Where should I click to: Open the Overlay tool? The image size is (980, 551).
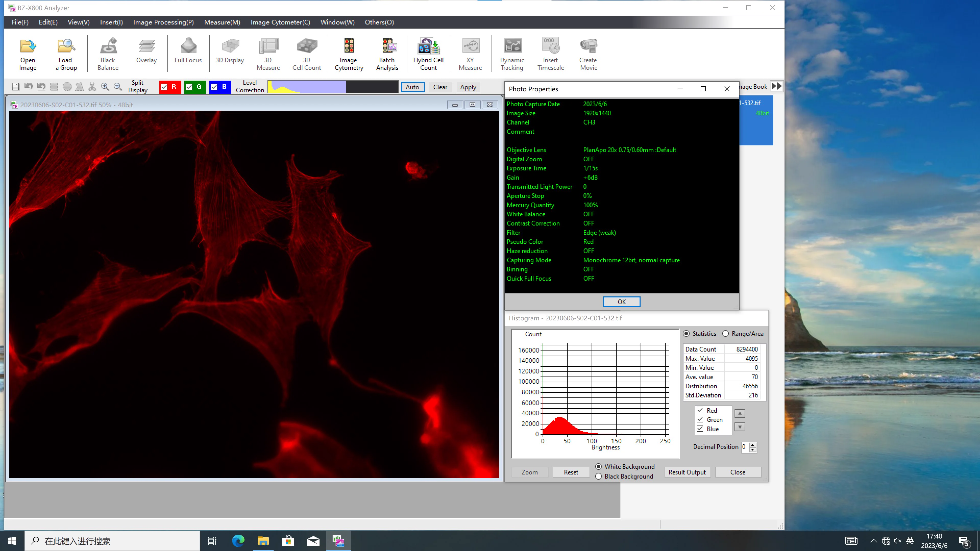[146, 51]
